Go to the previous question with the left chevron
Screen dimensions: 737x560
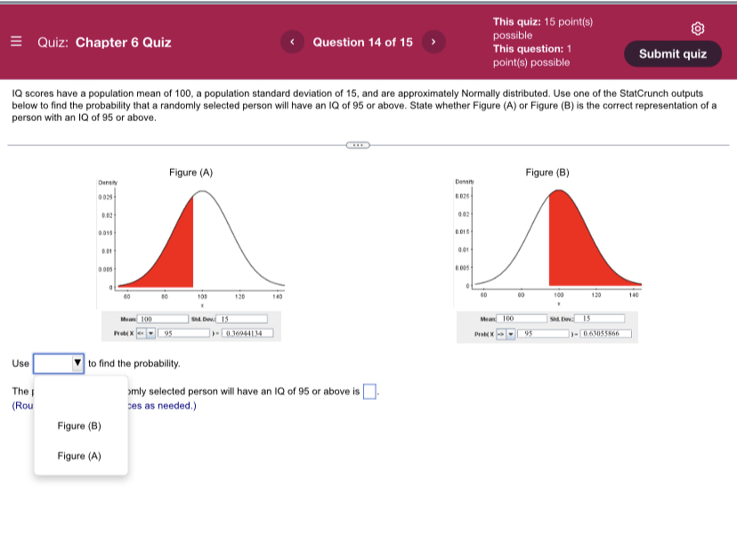[x=293, y=42]
